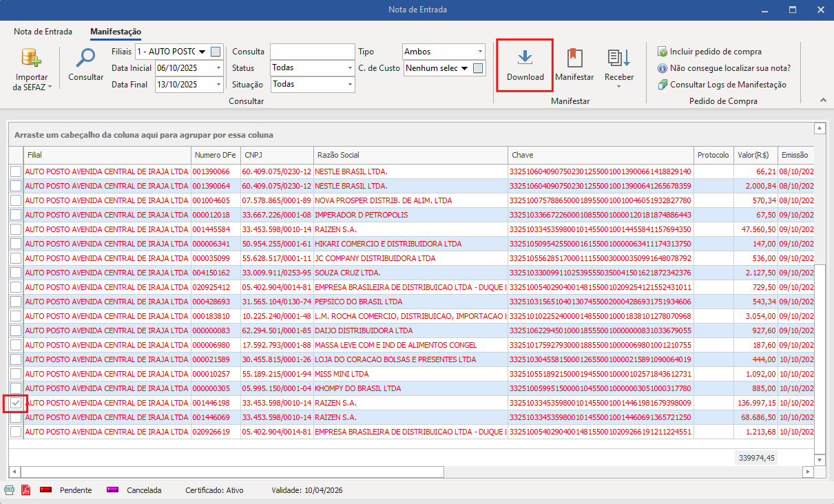The image size is (834, 504).
Task: Select the Manifestação tab
Action: point(116,32)
